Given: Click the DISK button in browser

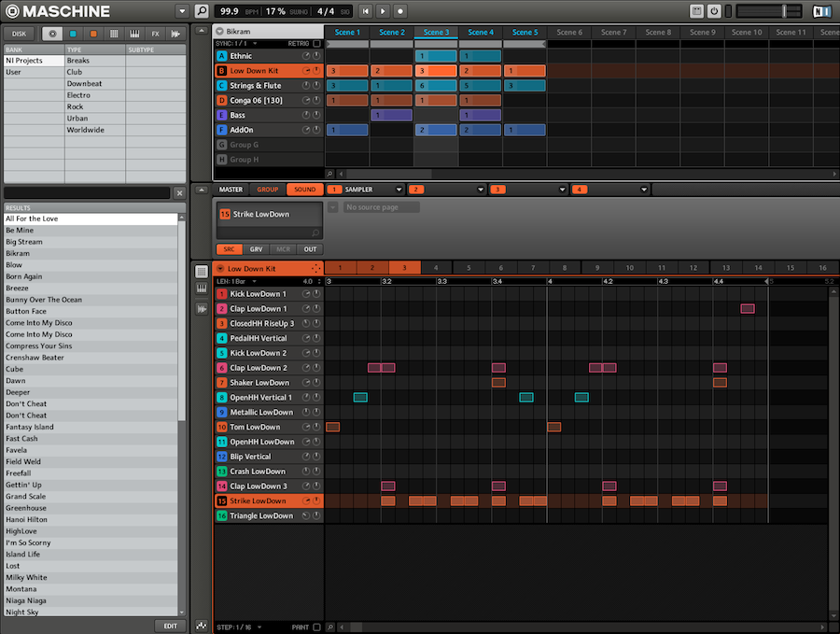Looking at the screenshot, I should click(20, 34).
